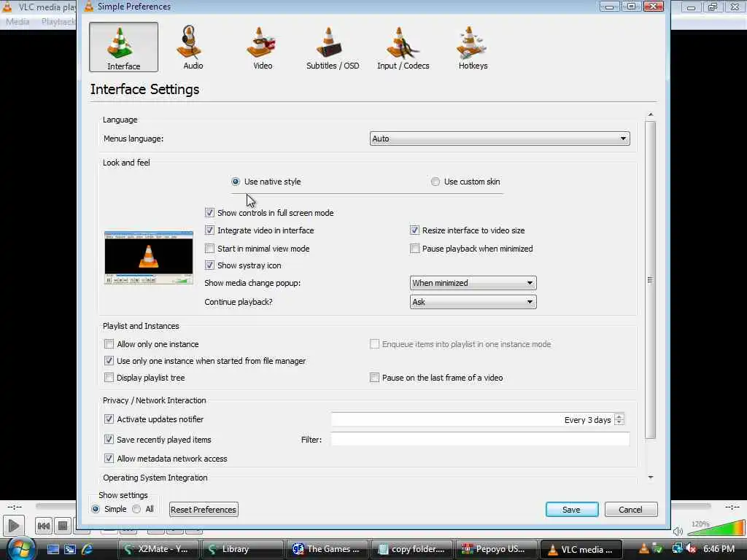Viewport: 747px width, 560px height.
Task: Click the VLC volume slider at 120%
Action: point(716,529)
